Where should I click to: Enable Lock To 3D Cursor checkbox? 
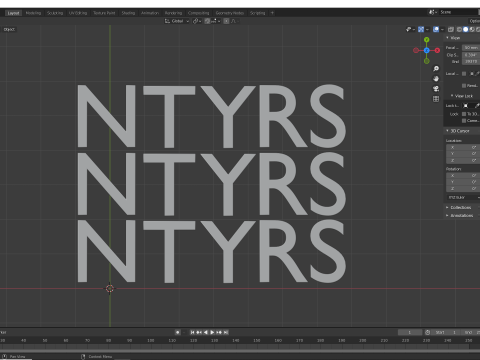point(464,114)
